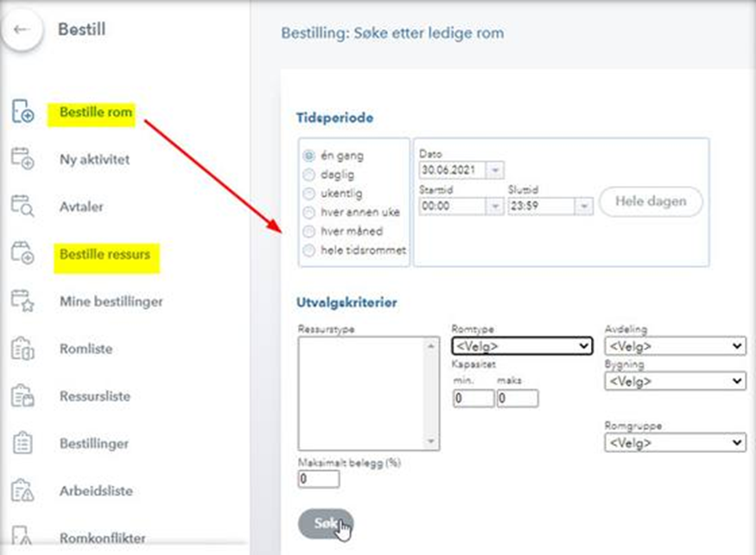This screenshot has width=756, height=555.
Task: Click the back arrow icon beside Bestill
Action: (x=22, y=29)
